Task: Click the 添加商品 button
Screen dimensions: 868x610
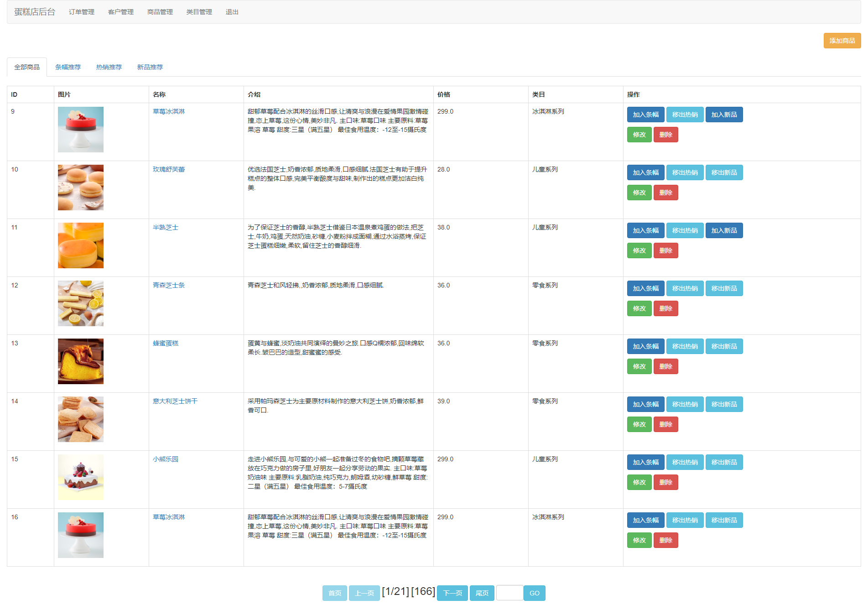Action: click(842, 41)
